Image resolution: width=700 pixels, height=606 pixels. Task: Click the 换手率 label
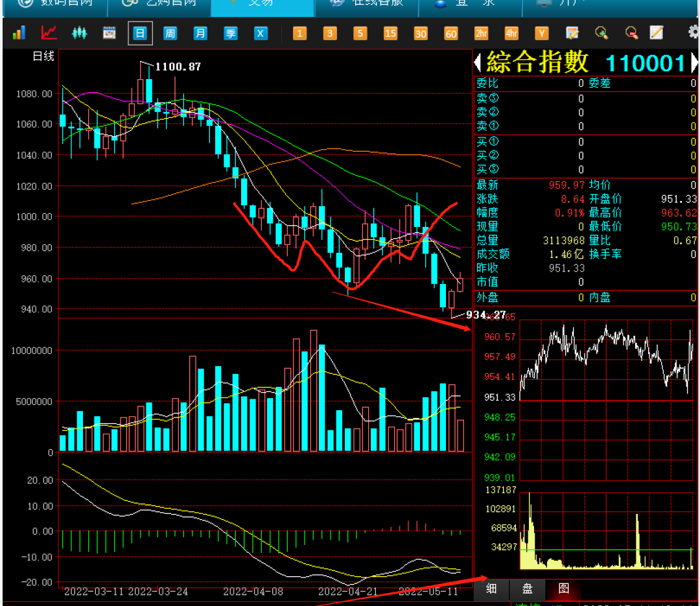pyautogui.click(x=605, y=255)
